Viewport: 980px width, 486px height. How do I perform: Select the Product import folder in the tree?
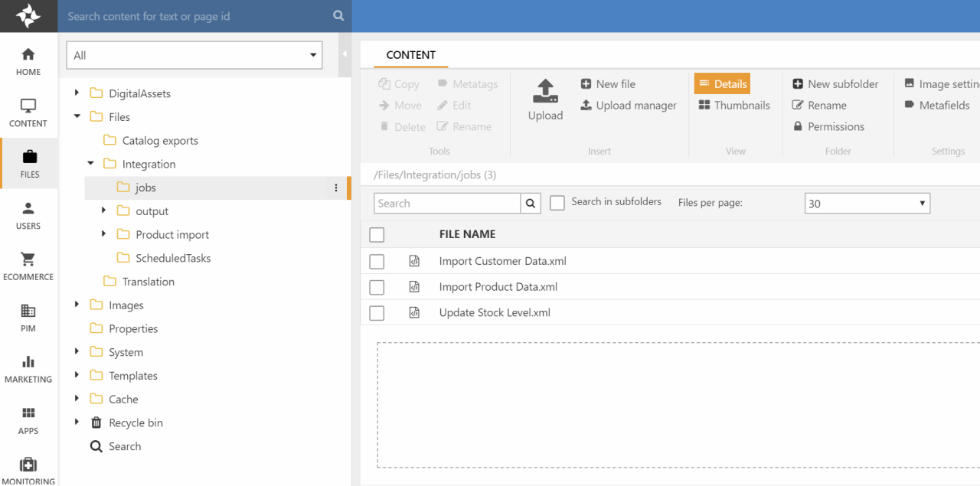pos(172,235)
